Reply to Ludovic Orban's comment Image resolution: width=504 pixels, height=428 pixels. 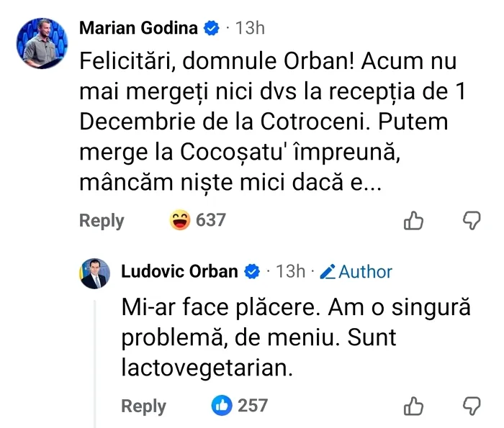point(143,406)
